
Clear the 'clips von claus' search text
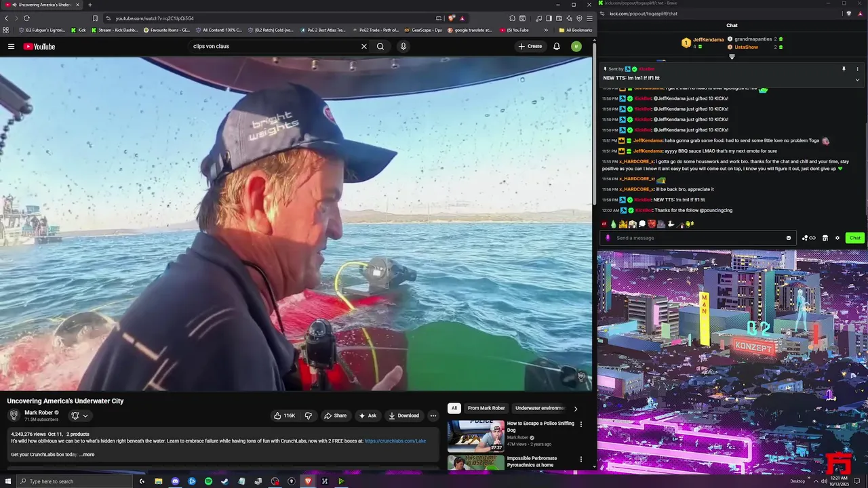(x=363, y=46)
